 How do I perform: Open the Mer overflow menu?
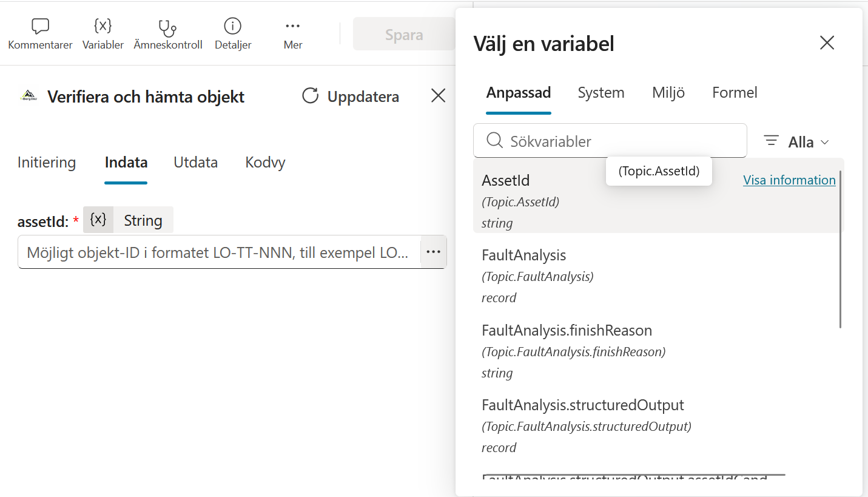(293, 35)
